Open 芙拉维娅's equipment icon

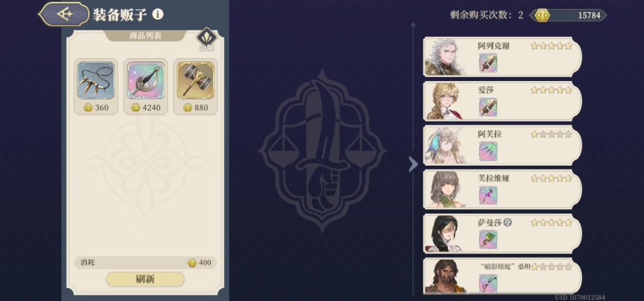click(x=488, y=196)
